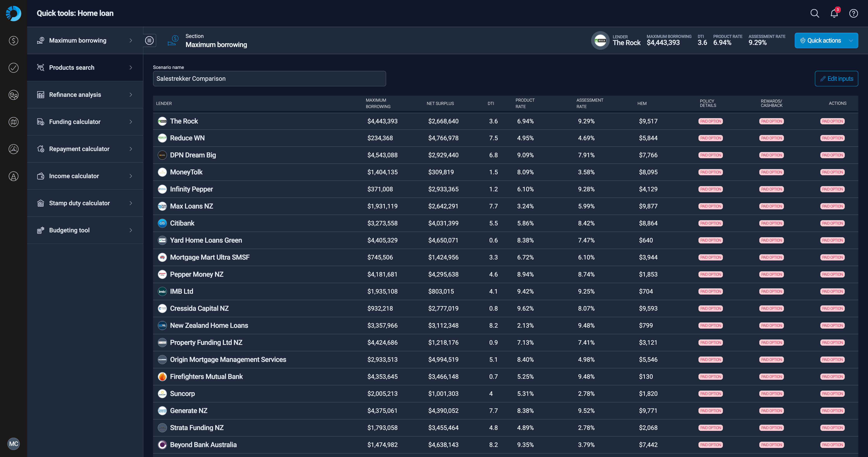Click the hamburger menu circle beside the section header

pyautogui.click(x=150, y=40)
